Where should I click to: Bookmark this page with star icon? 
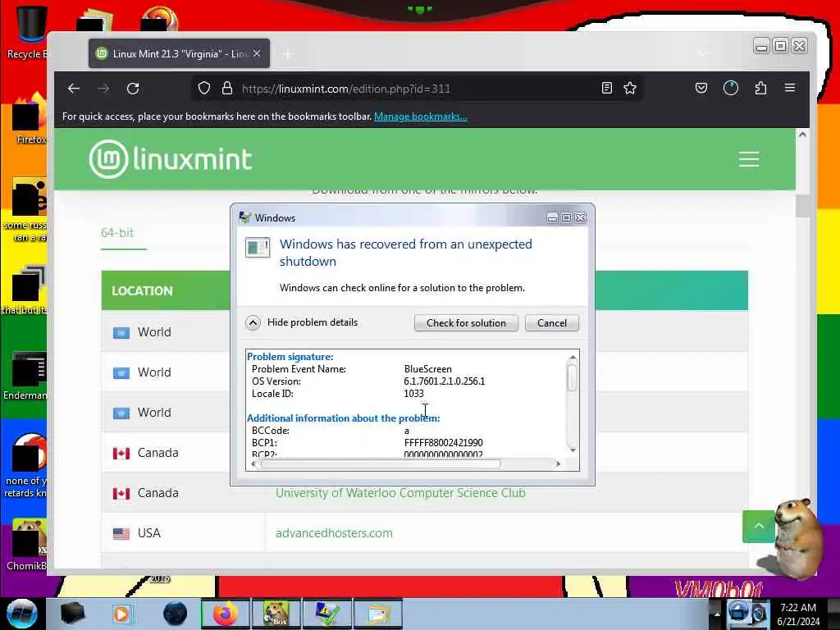[x=630, y=89]
